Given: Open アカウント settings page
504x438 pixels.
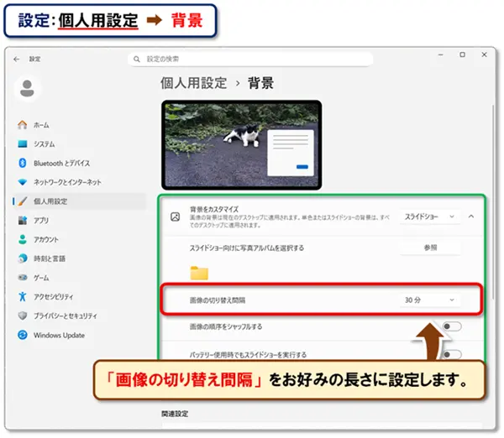Looking at the screenshot, I should coord(79,239).
